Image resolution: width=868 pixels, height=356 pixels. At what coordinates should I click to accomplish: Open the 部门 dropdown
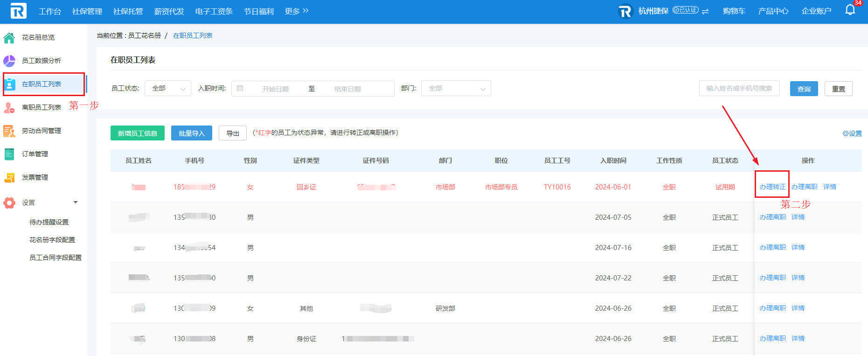pyautogui.click(x=456, y=88)
